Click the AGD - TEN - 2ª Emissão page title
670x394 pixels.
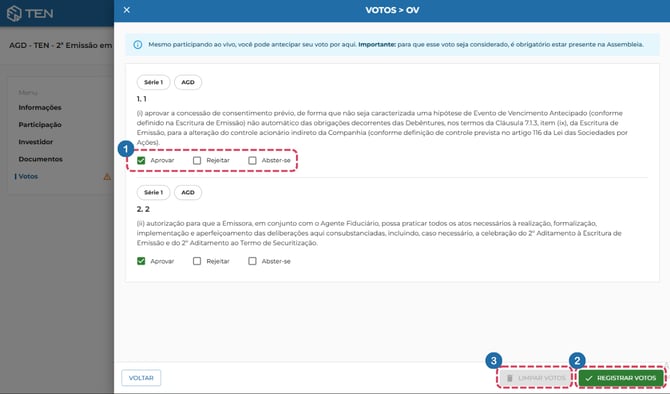pyautogui.click(x=61, y=45)
